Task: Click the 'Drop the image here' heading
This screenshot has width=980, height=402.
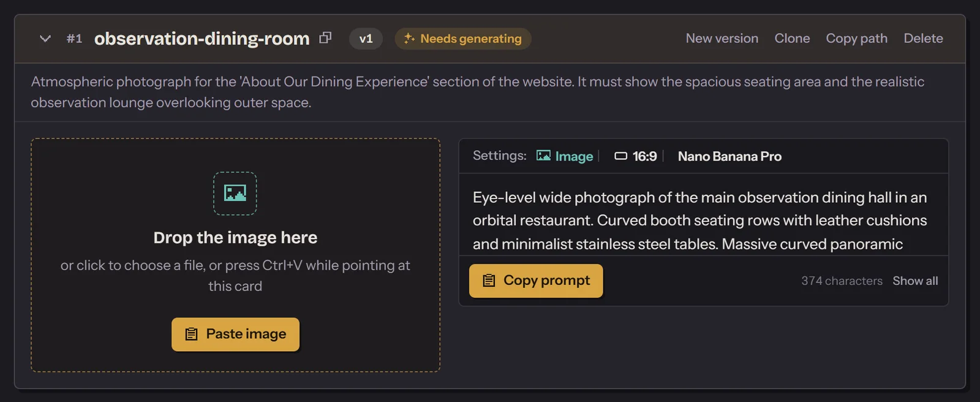Action: click(x=235, y=237)
